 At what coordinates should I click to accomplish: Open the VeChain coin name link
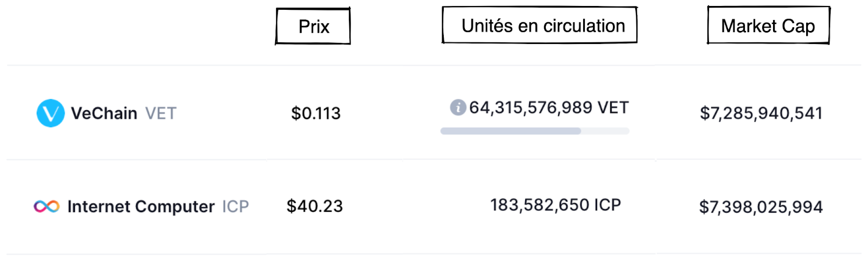click(104, 113)
